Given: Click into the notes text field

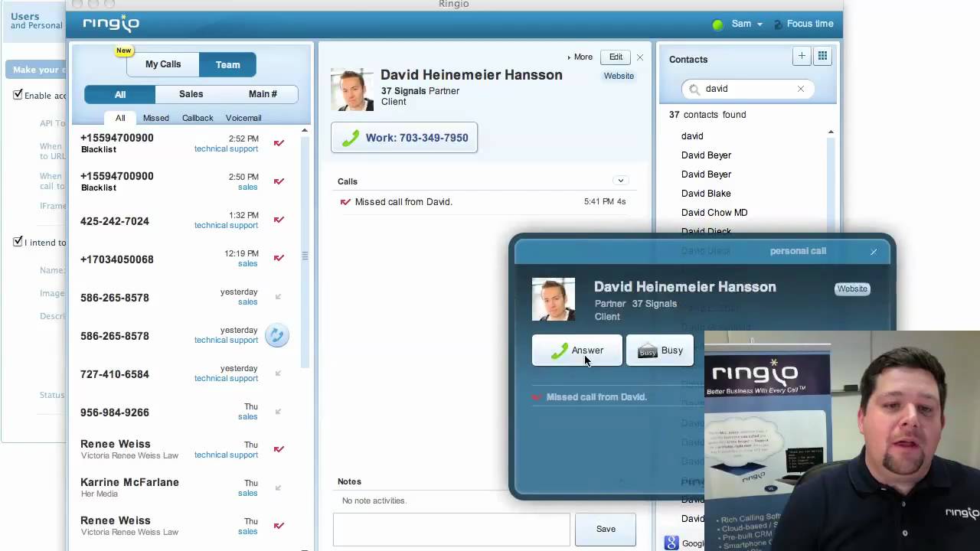Looking at the screenshot, I should point(452,530).
